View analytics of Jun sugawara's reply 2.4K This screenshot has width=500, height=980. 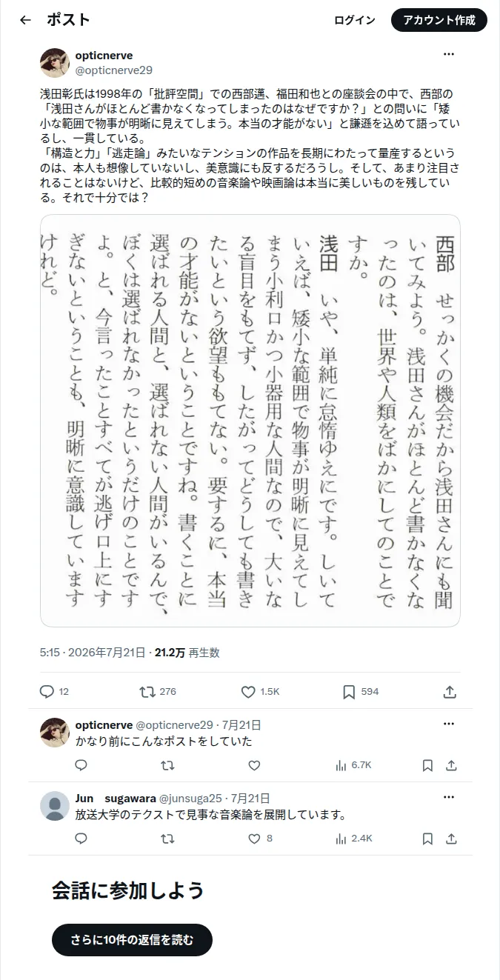pos(353,839)
